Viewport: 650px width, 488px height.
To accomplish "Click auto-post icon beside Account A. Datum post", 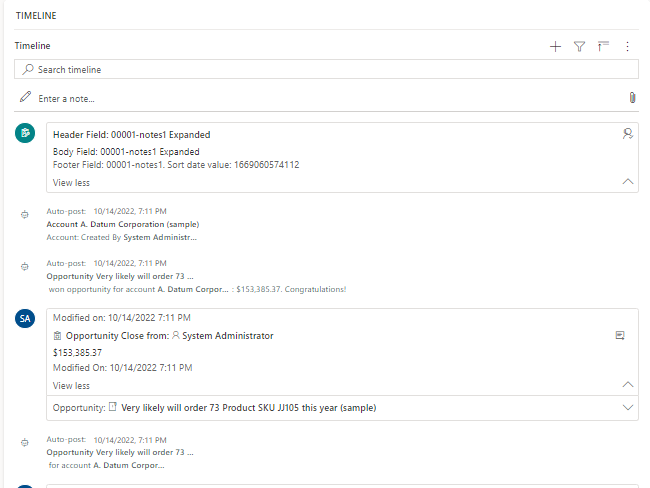I will tap(25, 215).
